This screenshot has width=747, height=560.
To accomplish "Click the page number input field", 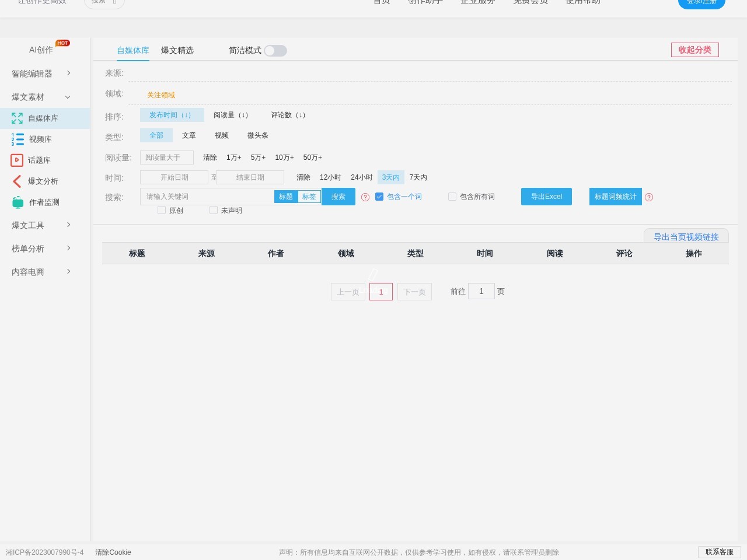I will (x=481, y=291).
